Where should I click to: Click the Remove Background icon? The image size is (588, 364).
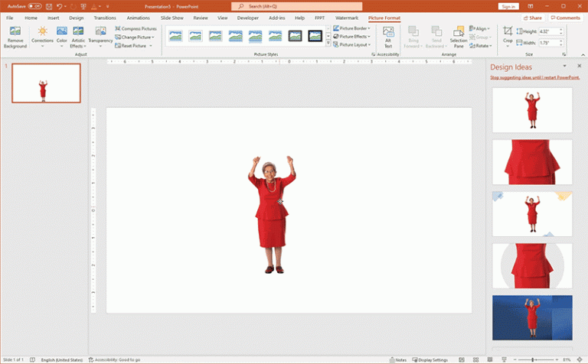click(15, 31)
